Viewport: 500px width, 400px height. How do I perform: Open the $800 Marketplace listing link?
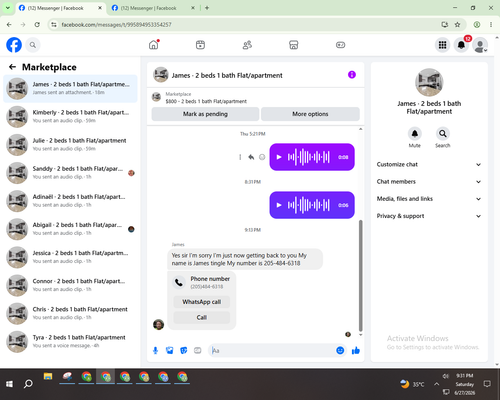(206, 101)
